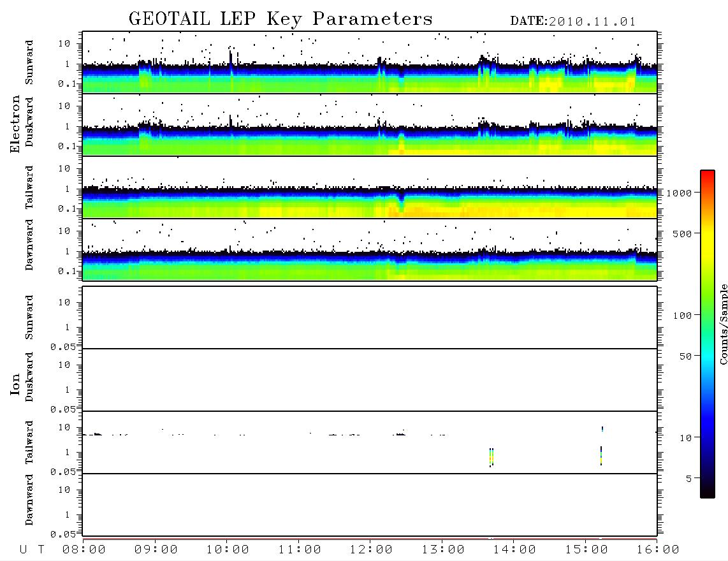Select the 'DATE:2010.11.01' label

pos(572,22)
